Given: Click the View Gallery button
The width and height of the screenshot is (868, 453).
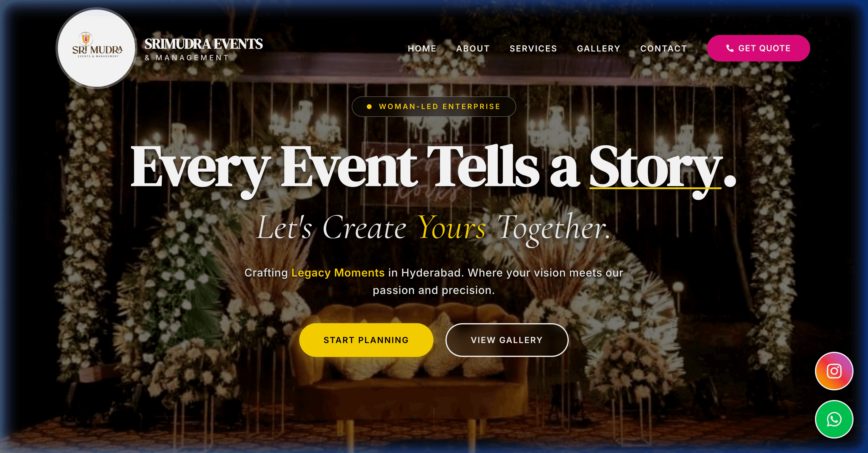Looking at the screenshot, I should [x=507, y=340].
